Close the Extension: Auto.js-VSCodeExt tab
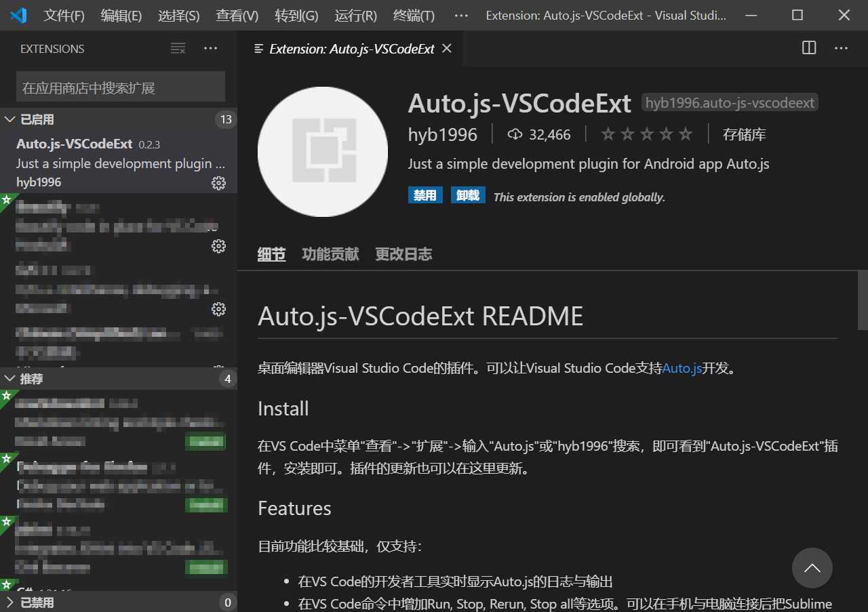This screenshot has width=868, height=612. point(446,48)
